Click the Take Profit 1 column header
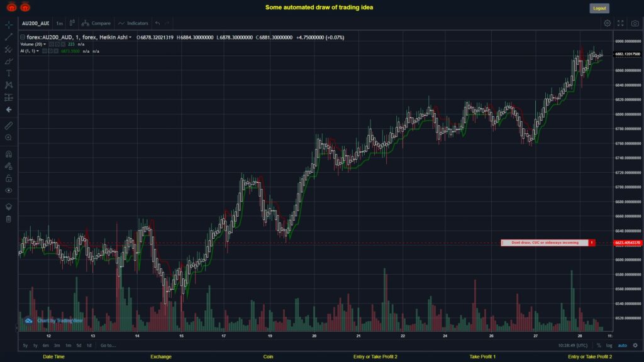 click(x=482, y=357)
